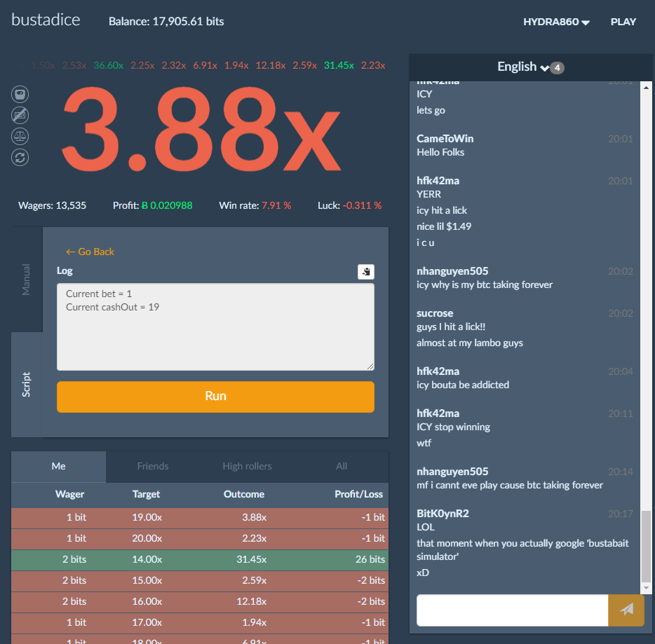Screen dimensions: 655x644
Task: Click the circular refresh arrows icon
Action: tap(20, 158)
